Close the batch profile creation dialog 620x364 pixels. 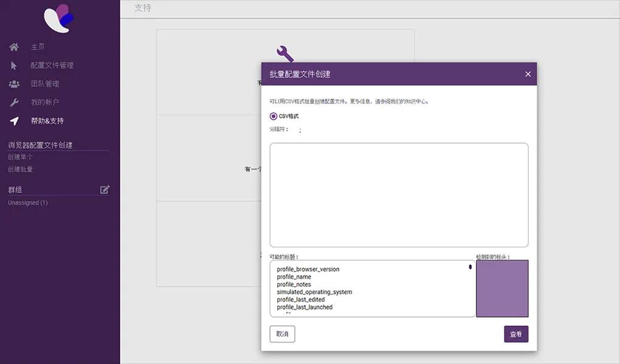(x=528, y=74)
